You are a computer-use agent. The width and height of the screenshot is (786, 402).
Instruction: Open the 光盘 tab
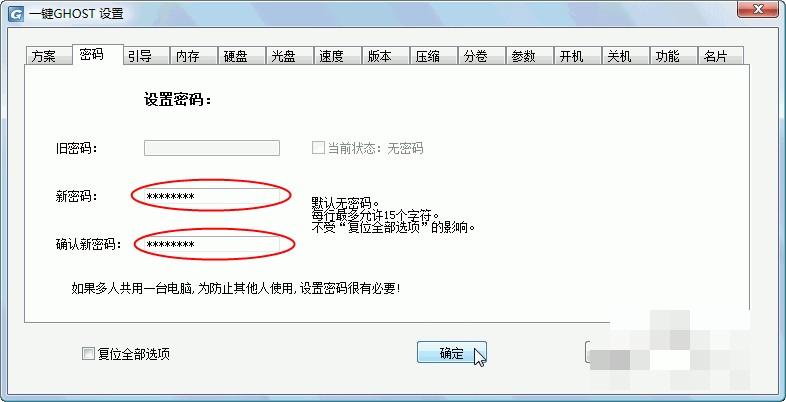289,56
